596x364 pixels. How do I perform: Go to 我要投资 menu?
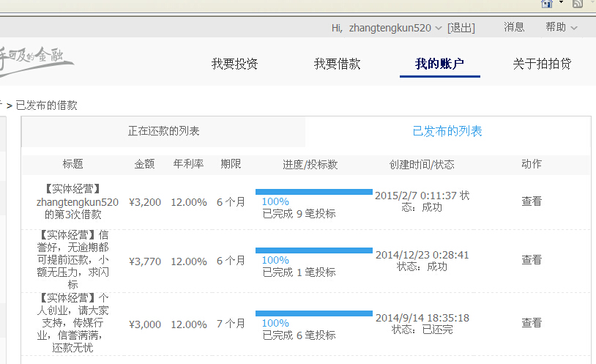point(234,64)
